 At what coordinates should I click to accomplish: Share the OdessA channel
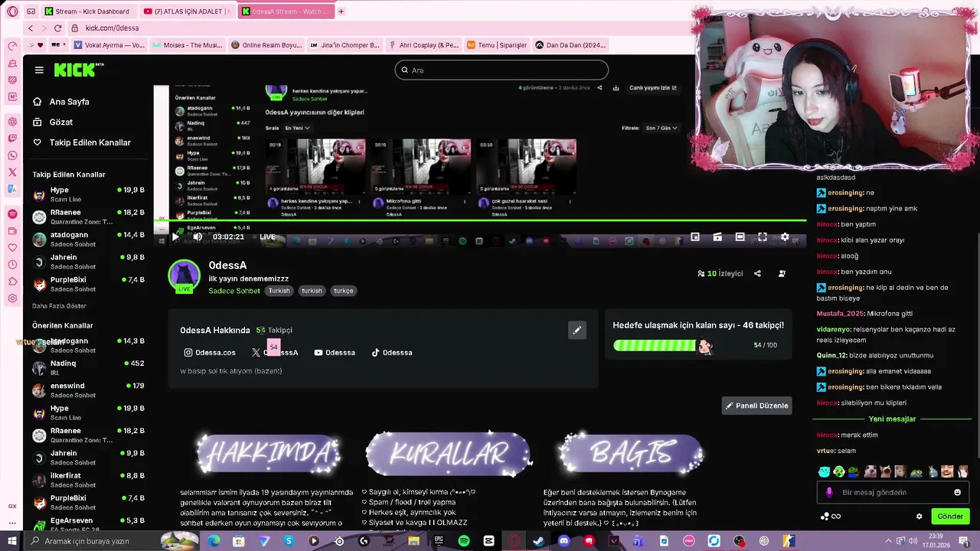pos(757,273)
